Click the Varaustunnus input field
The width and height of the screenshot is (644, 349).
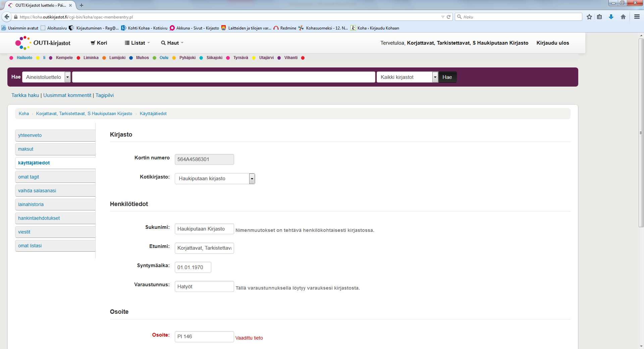point(204,287)
